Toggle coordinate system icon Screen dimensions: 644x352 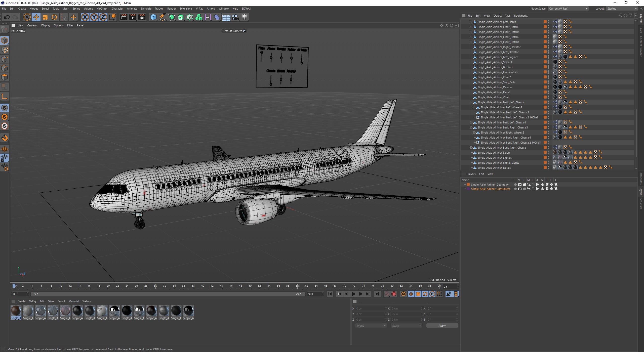point(113,17)
